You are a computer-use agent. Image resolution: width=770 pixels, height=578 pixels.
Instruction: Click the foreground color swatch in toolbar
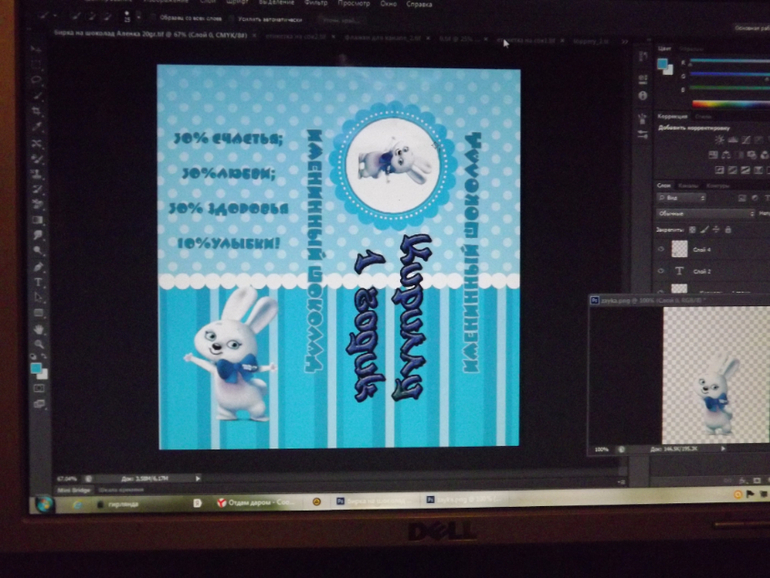pyautogui.click(x=36, y=367)
